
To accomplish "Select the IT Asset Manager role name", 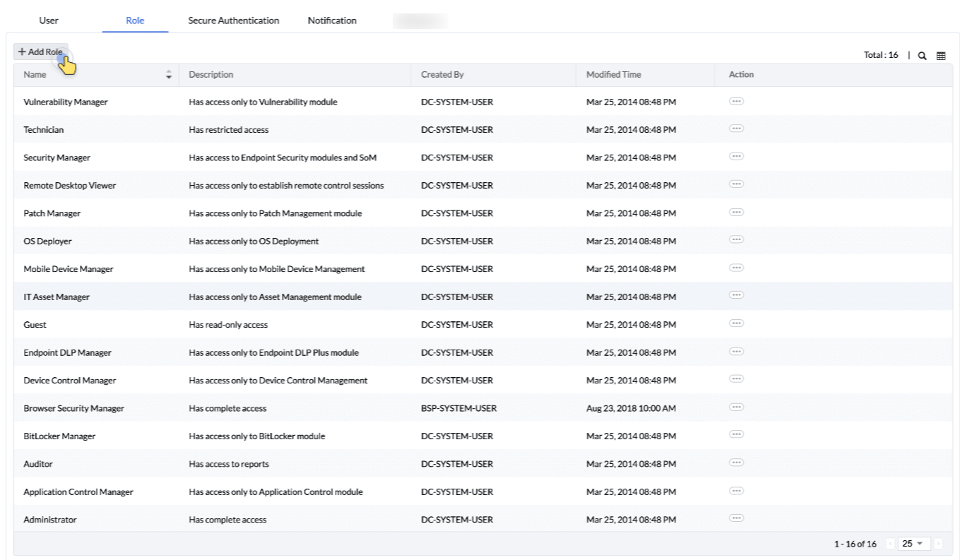I will (57, 297).
